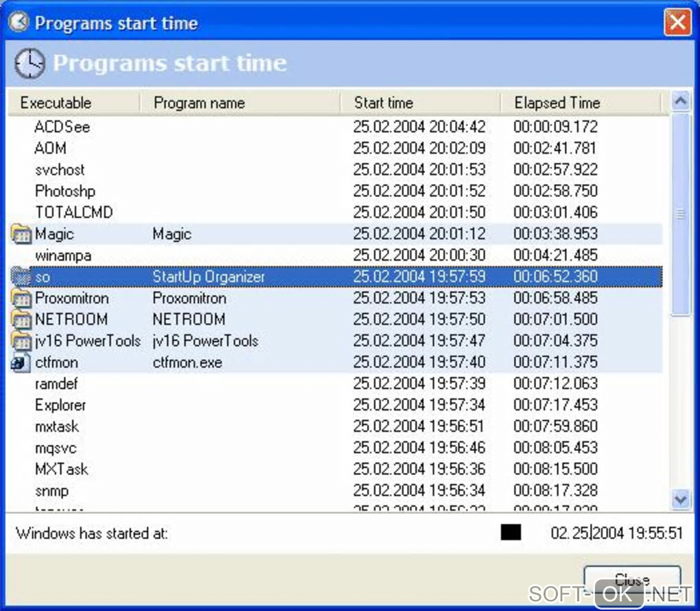The image size is (700, 611).
Task: Click elapsed time 00:06:58.485
Action: tap(555, 299)
